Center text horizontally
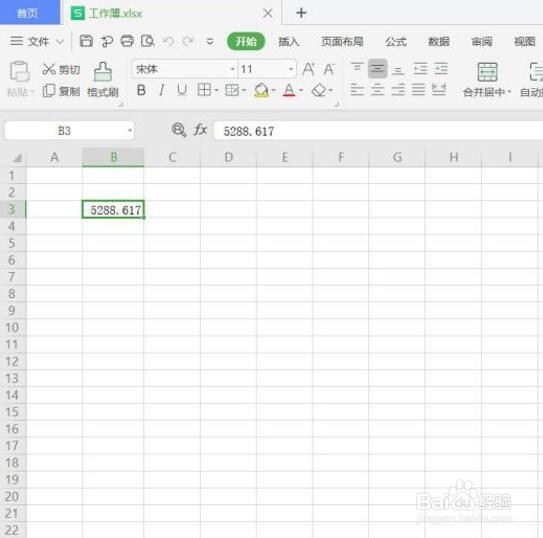Image resolution: width=543 pixels, height=538 pixels. click(x=377, y=90)
